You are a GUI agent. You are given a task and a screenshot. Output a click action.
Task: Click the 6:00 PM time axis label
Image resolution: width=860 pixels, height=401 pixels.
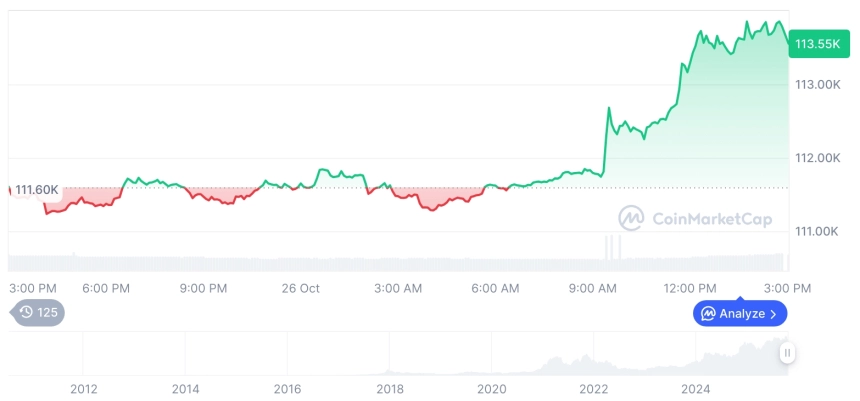106,288
